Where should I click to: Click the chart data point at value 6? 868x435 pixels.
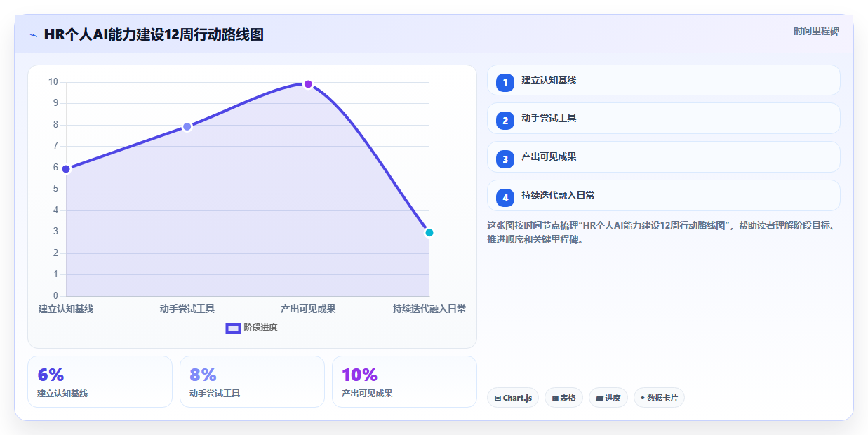[x=66, y=169]
